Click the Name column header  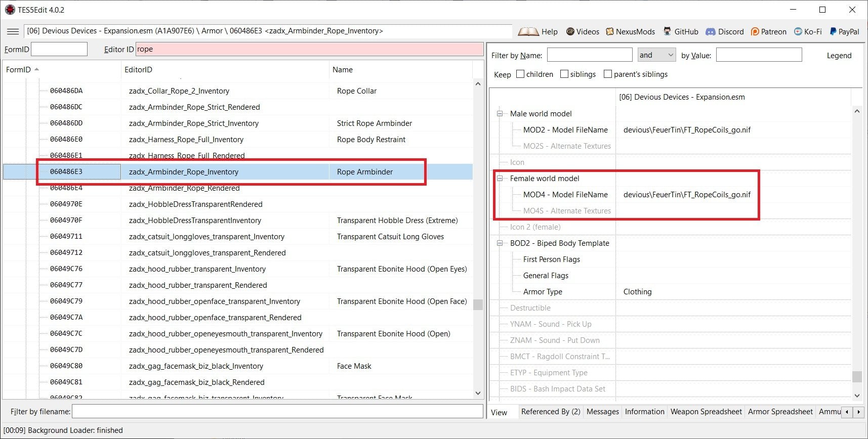point(400,70)
